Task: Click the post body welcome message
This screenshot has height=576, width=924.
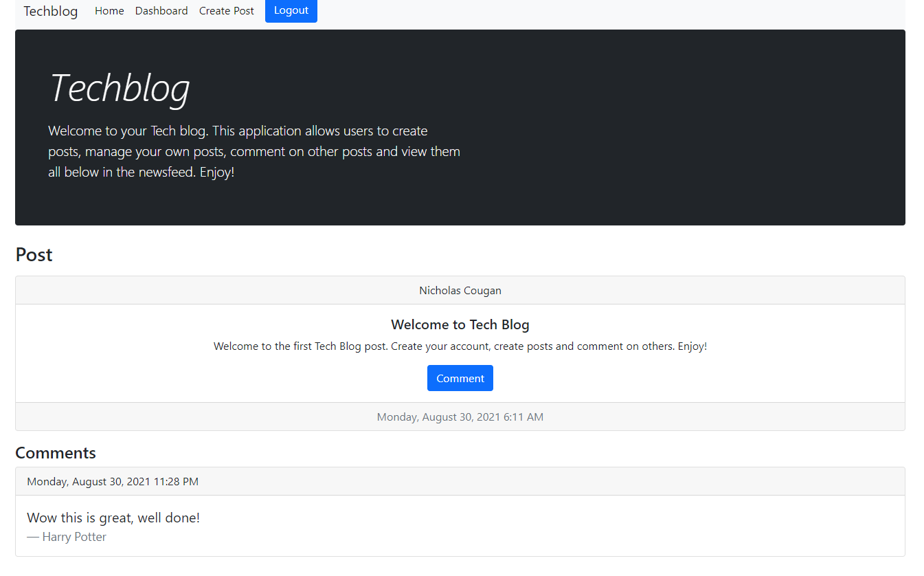Action: tap(460, 346)
